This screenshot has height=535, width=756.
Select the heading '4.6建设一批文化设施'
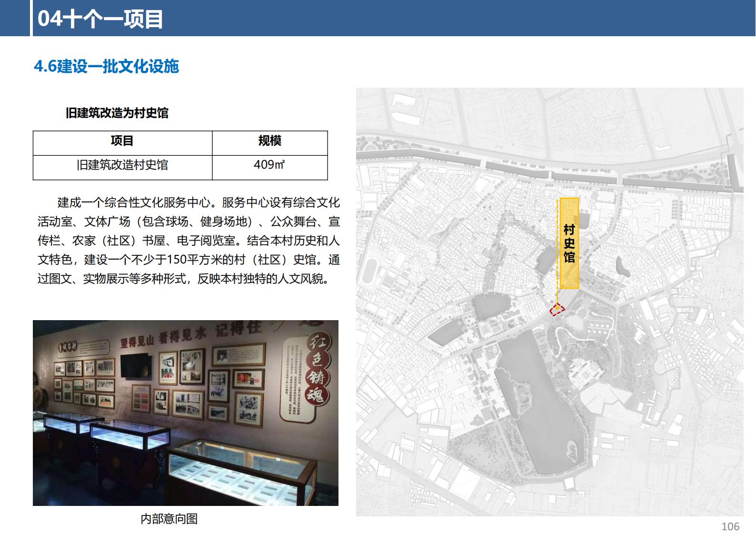[106, 66]
